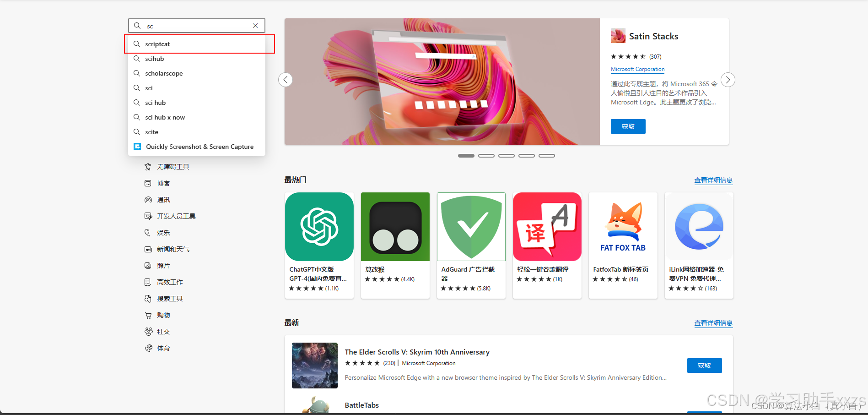868x415 pixels.
Task: Select the 'scihub' search suggestion
Action: [197, 59]
